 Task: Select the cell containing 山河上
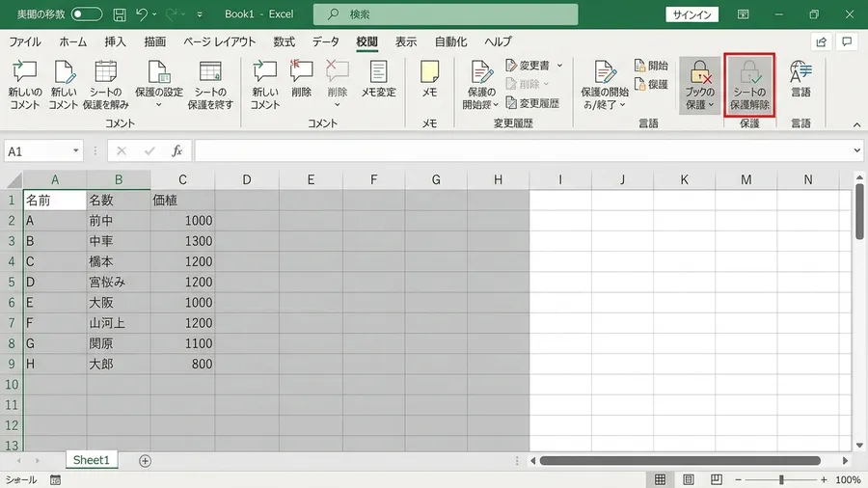(119, 323)
